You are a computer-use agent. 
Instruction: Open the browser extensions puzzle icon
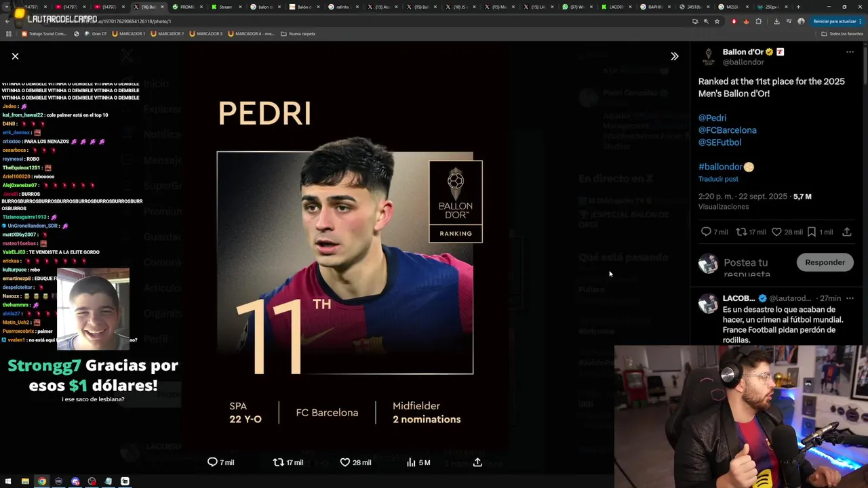pyautogui.click(x=759, y=21)
